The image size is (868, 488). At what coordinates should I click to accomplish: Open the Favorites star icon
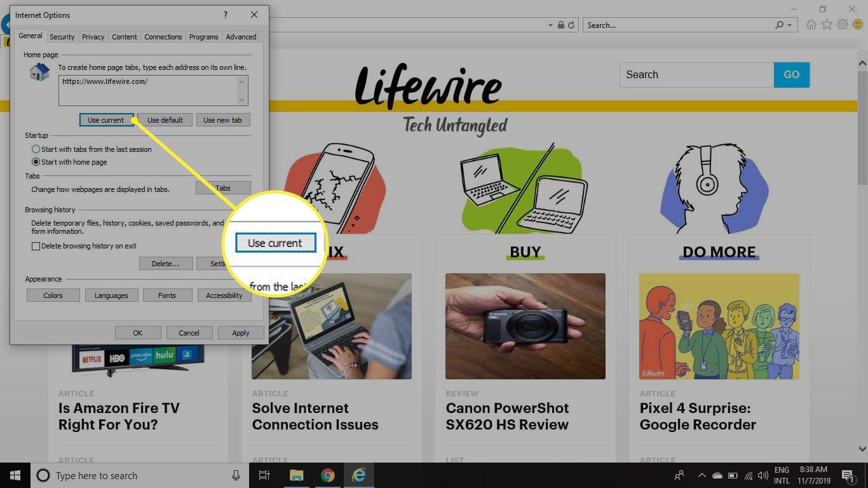pyautogui.click(x=827, y=25)
